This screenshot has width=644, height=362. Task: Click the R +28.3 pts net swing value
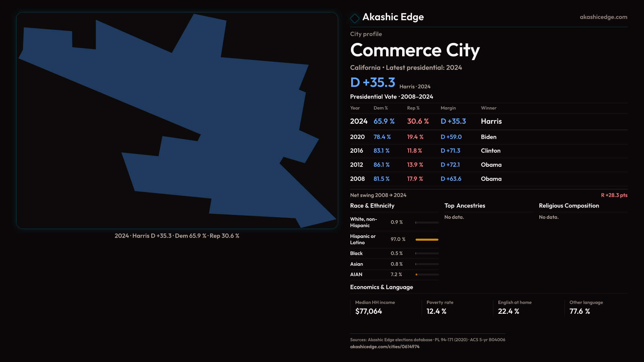[x=614, y=195]
